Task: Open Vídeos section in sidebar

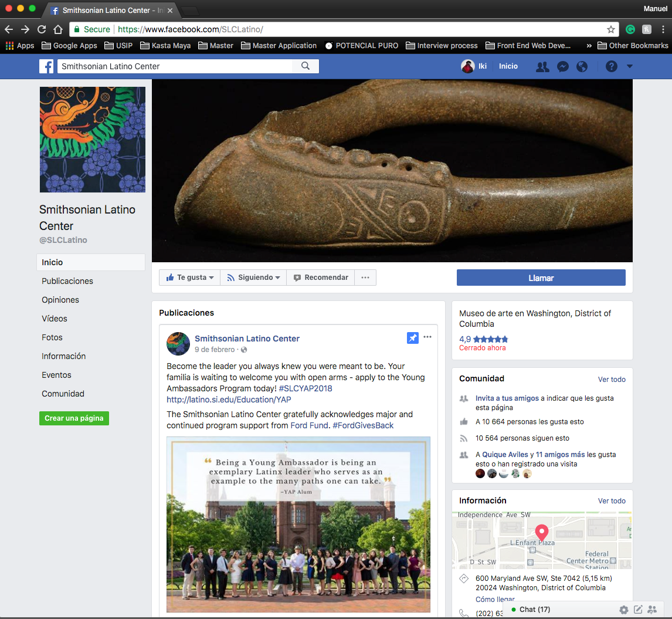Action: click(55, 319)
